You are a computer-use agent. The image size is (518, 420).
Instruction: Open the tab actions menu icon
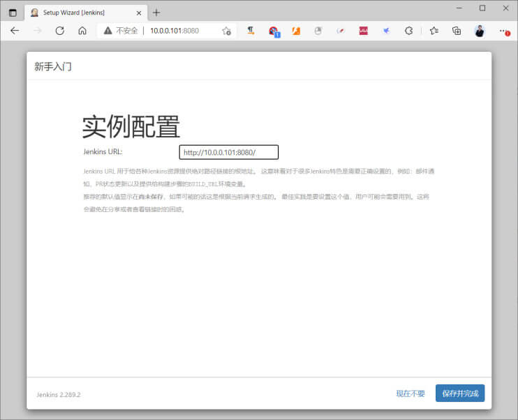[x=13, y=13]
